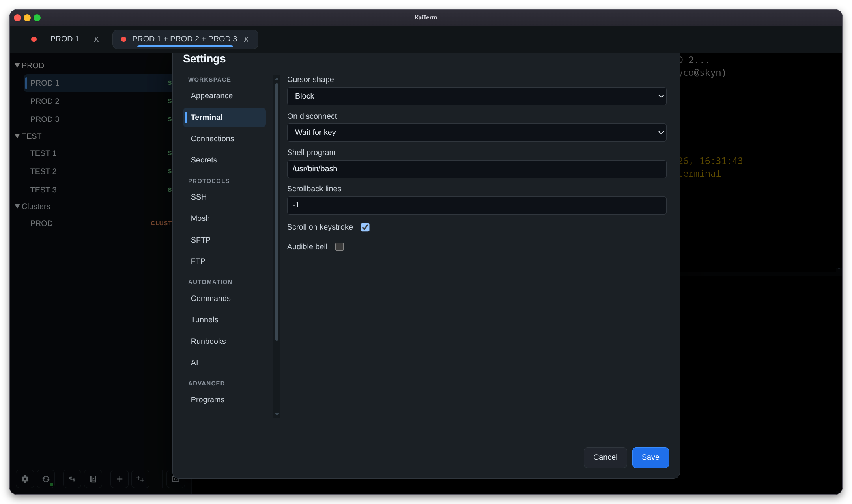Open the FTP protocol settings
Screen dimensions: 852x504
pyautogui.click(x=224, y=261)
